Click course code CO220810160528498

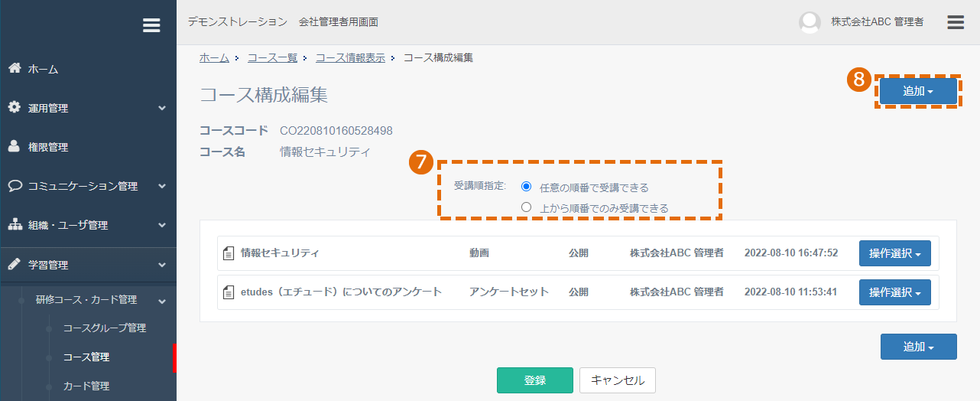click(336, 130)
